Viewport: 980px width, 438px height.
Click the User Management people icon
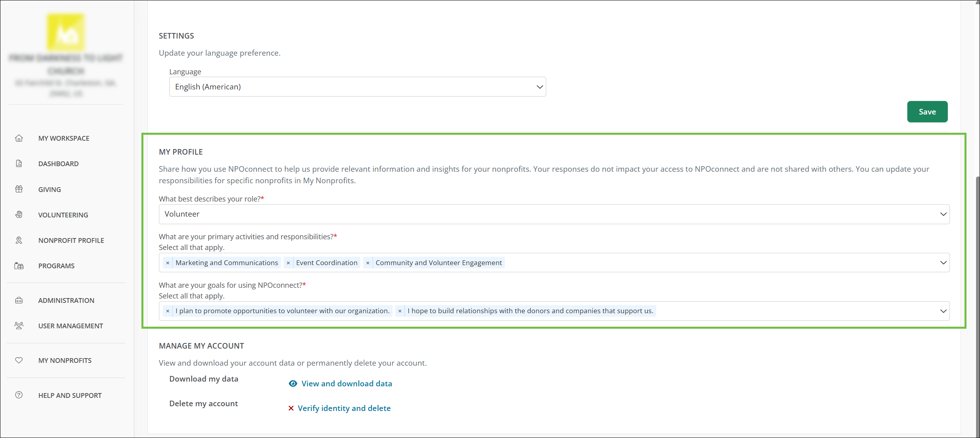(x=19, y=326)
